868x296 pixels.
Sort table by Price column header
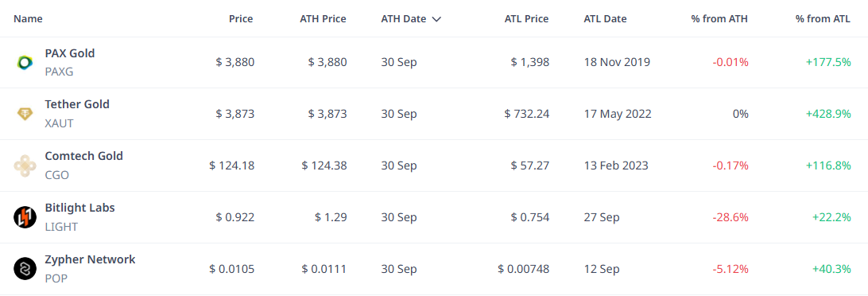[x=241, y=19]
